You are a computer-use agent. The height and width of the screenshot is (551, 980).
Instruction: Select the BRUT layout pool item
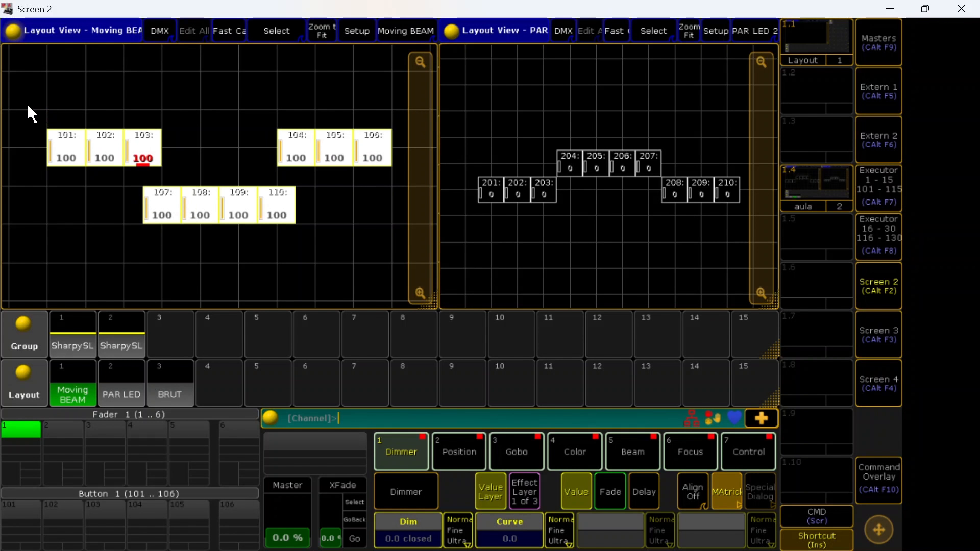point(170,383)
